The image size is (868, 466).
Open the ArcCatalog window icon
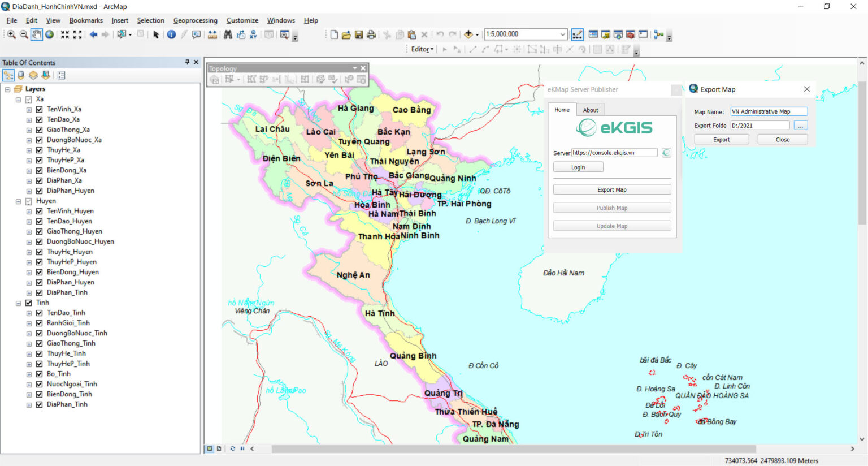(605, 34)
